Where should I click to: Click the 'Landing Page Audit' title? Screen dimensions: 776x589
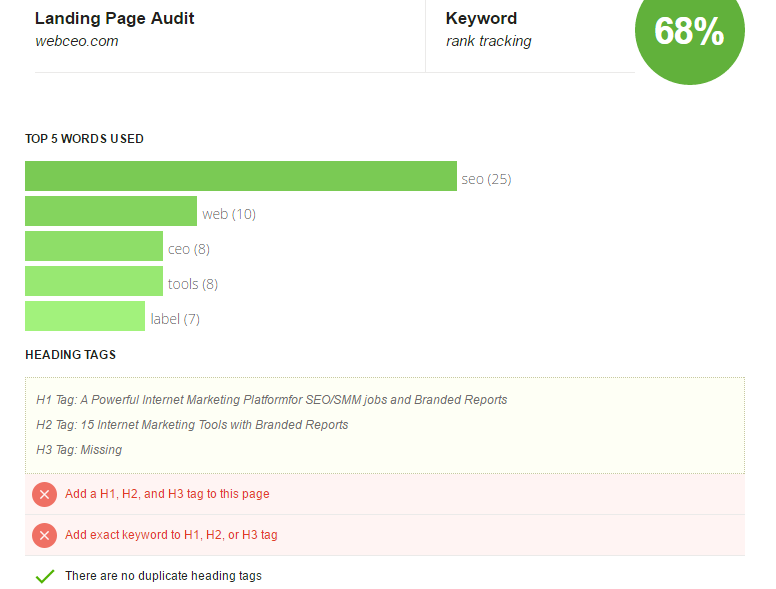(x=114, y=18)
